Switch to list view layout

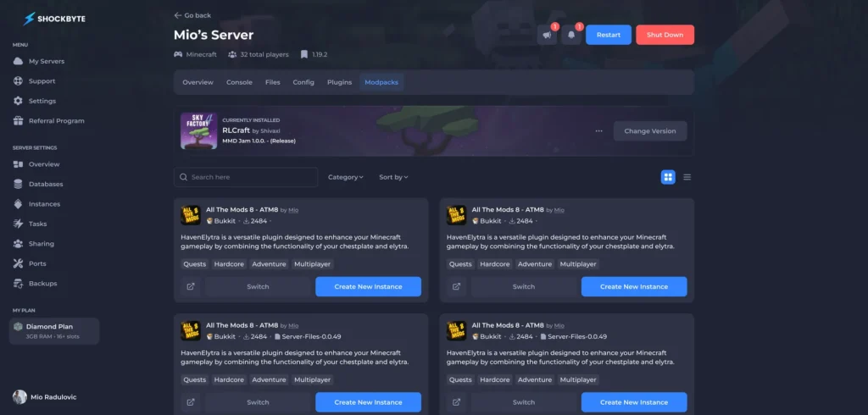pyautogui.click(x=687, y=177)
